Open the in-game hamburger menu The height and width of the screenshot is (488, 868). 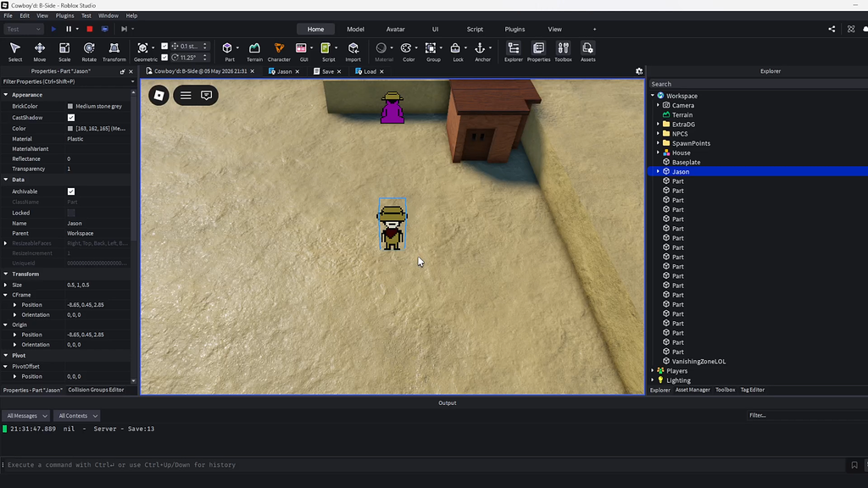[x=186, y=95]
